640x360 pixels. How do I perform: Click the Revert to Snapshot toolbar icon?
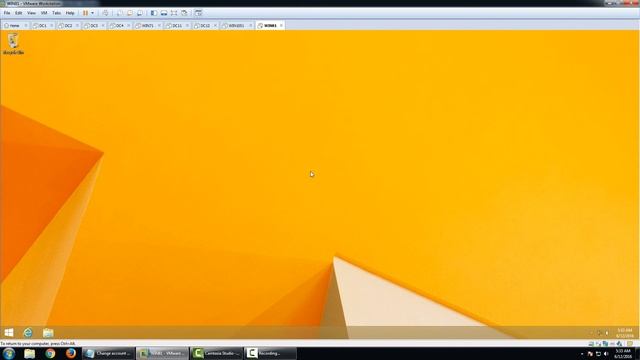[x=130, y=13]
